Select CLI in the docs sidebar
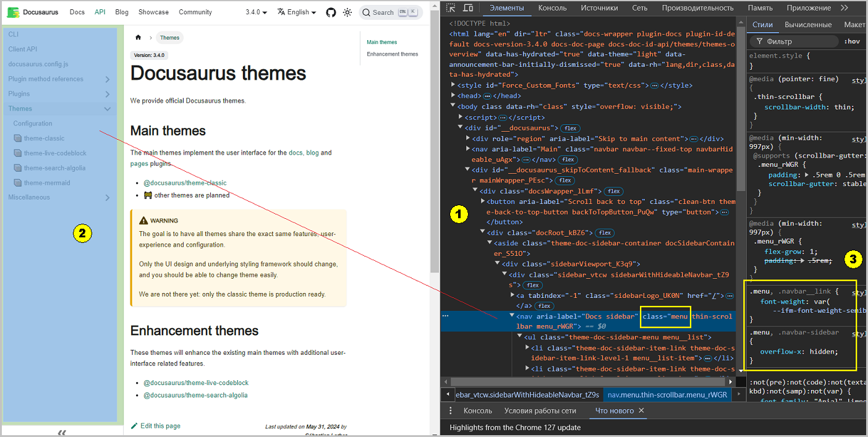The height and width of the screenshot is (437, 868). pyautogui.click(x=14, y=34)
